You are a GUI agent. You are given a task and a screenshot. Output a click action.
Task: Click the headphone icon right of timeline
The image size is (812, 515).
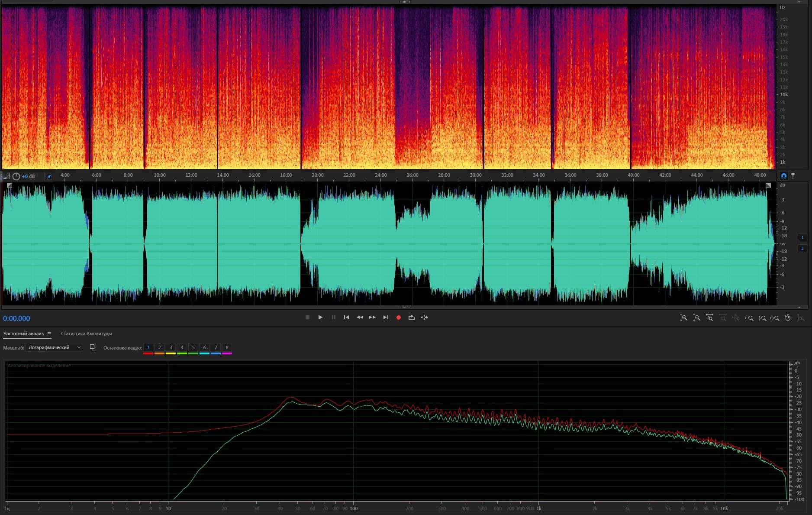[783, 176]
